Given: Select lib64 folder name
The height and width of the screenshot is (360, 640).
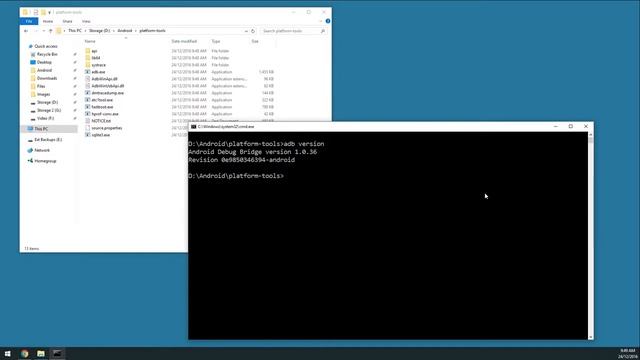Looking at the screenshot, I should tap(96, 58).
